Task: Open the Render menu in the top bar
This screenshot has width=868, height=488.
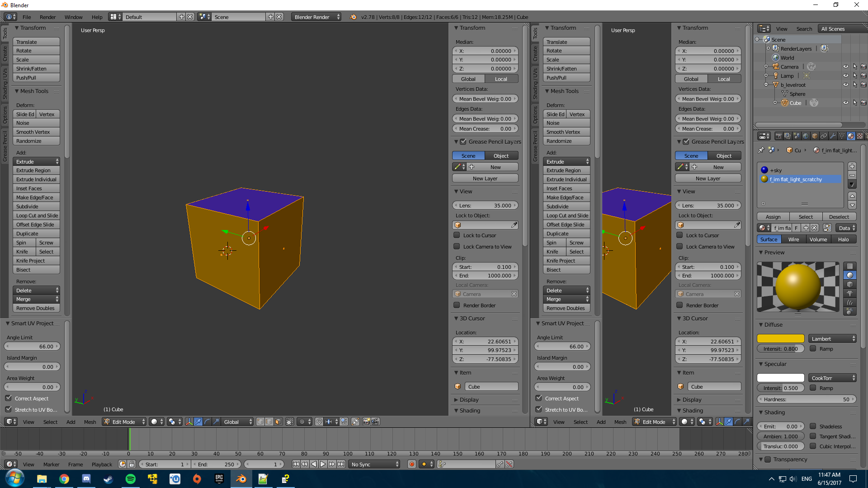Action: (47, 17)
